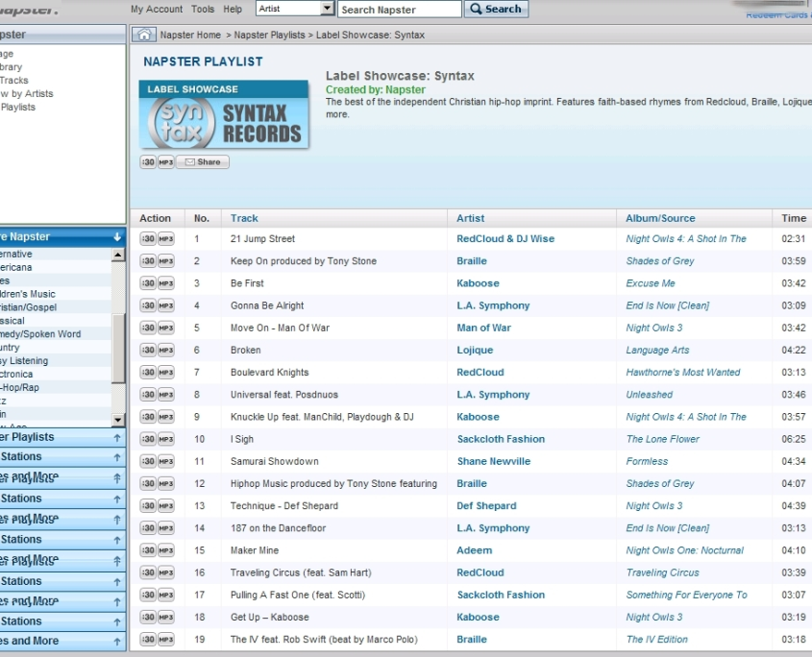This screenshot has height=657, width=812.
Task: Expand the bottom 'and More' panel
Action: [x=117, y=642]
